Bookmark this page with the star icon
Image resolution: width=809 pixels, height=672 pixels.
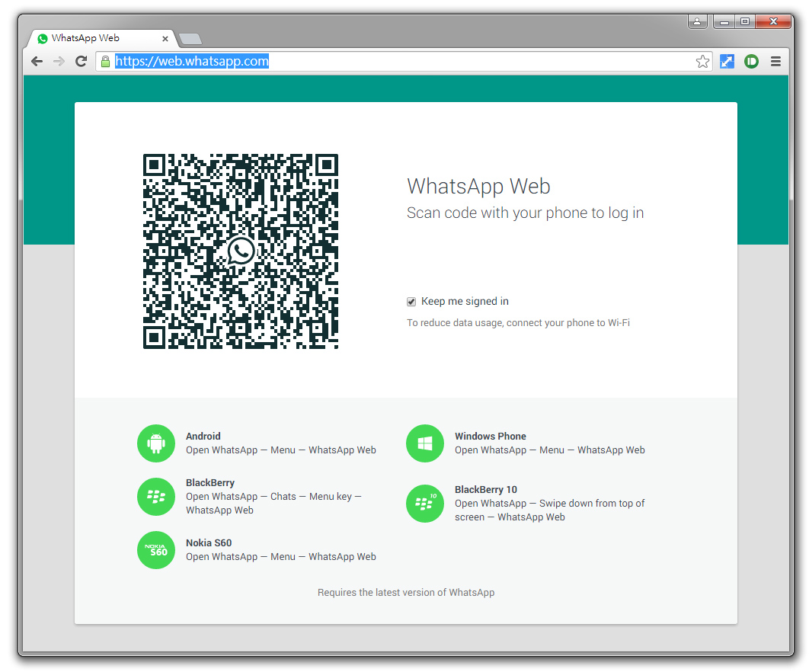(702, 62)
